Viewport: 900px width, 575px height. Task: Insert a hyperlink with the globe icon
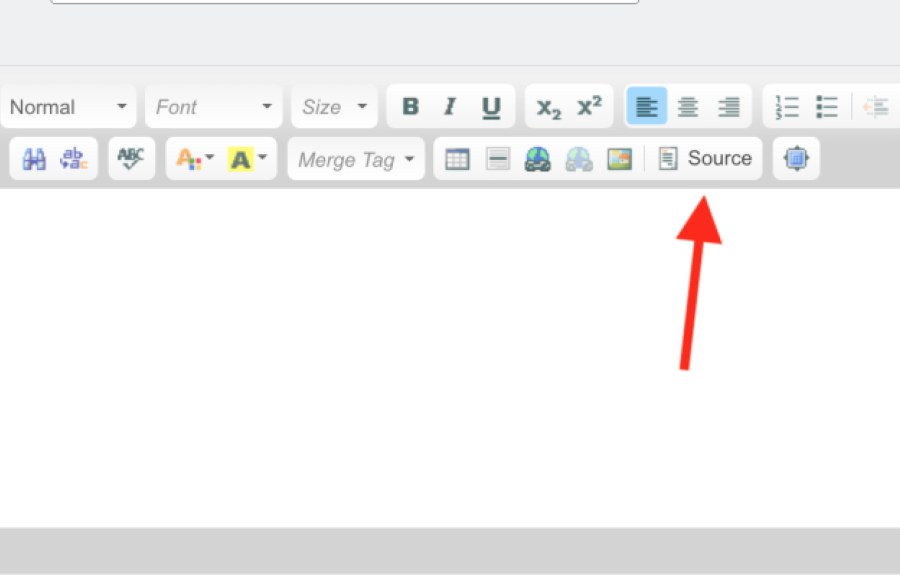(x=538, y=159)
